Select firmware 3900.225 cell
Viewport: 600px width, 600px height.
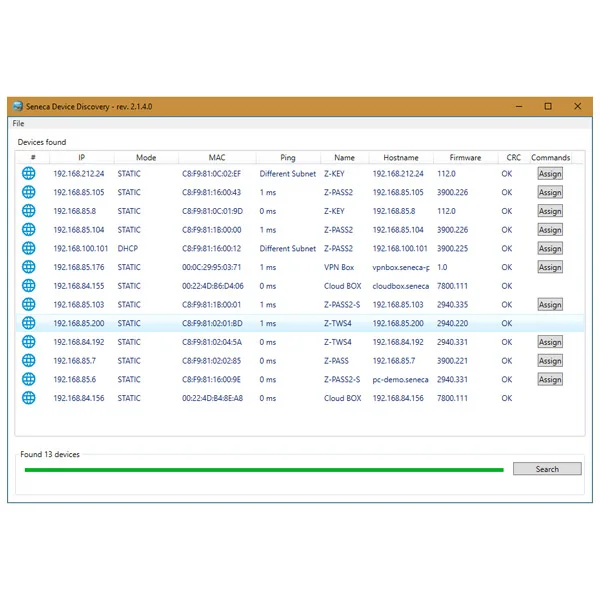pyautogui.click(x=452, y=248)
